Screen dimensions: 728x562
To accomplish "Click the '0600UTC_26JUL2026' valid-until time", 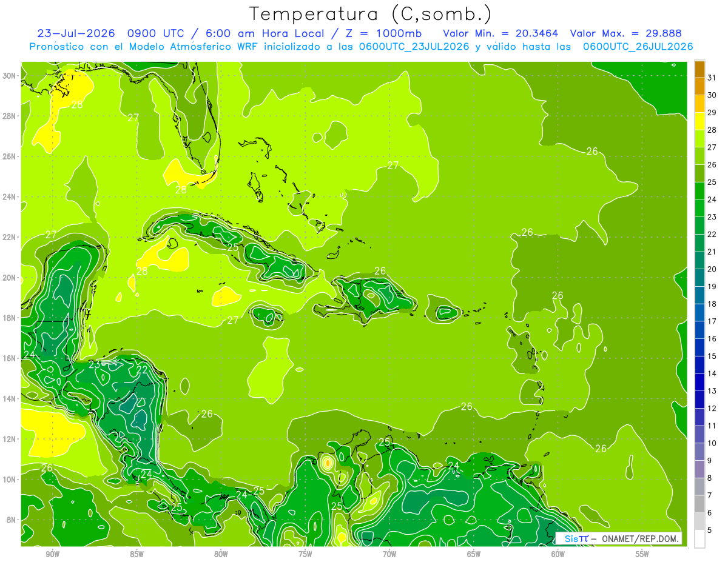I will (638, 47).
